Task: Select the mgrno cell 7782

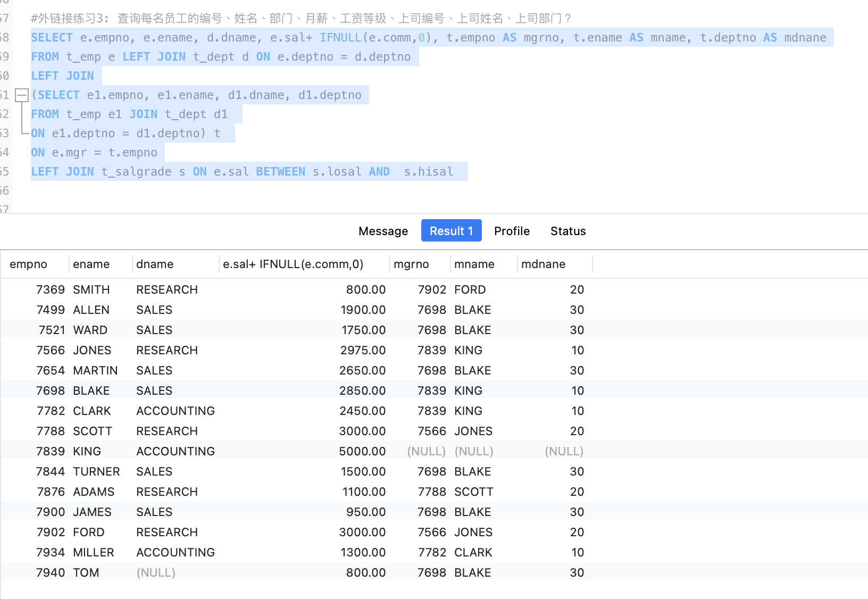Action: coord(432,553)
